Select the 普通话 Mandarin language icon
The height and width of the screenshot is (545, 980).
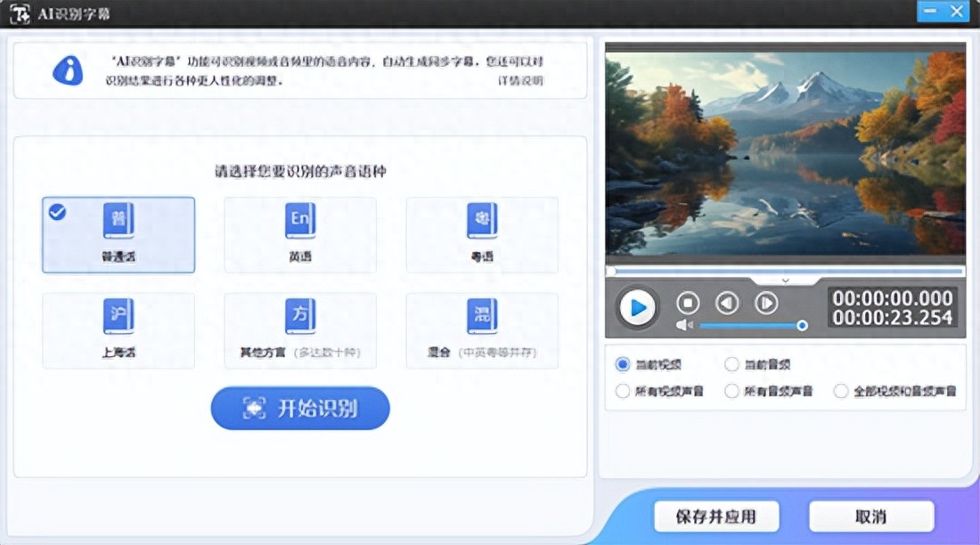click(118, 221)
